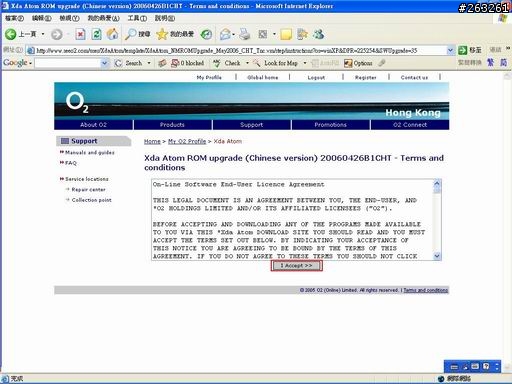The width and height of the screenshot is (512, 384).
Task: Click the green Go arrow button
Action: pos(462,50)
